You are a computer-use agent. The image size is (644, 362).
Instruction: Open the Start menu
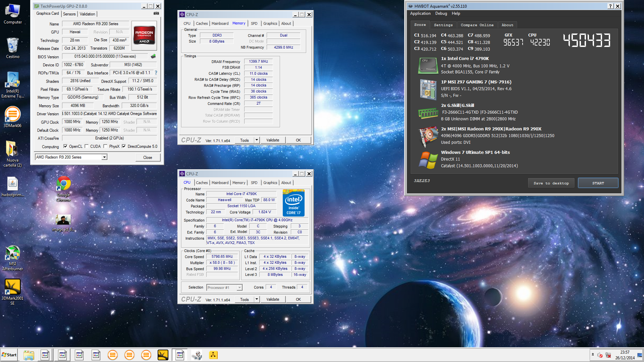[x=9, y=355]
